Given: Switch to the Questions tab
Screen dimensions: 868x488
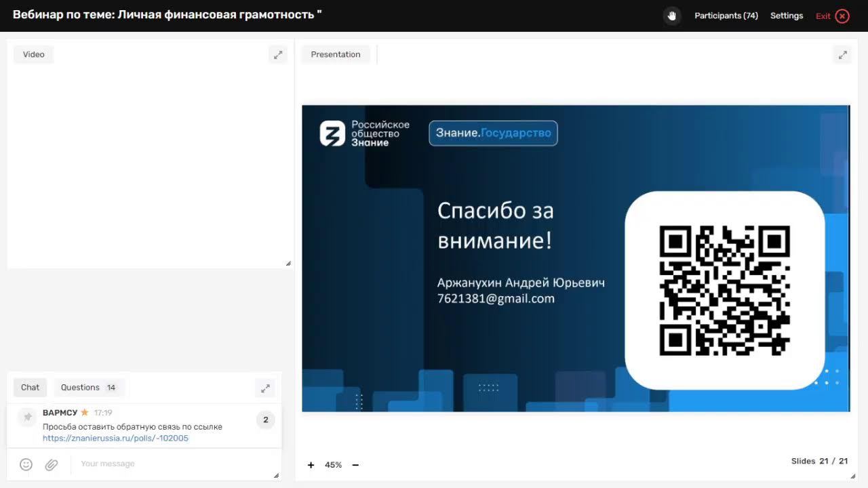Looking at the screenshot, I should [89, 387].
